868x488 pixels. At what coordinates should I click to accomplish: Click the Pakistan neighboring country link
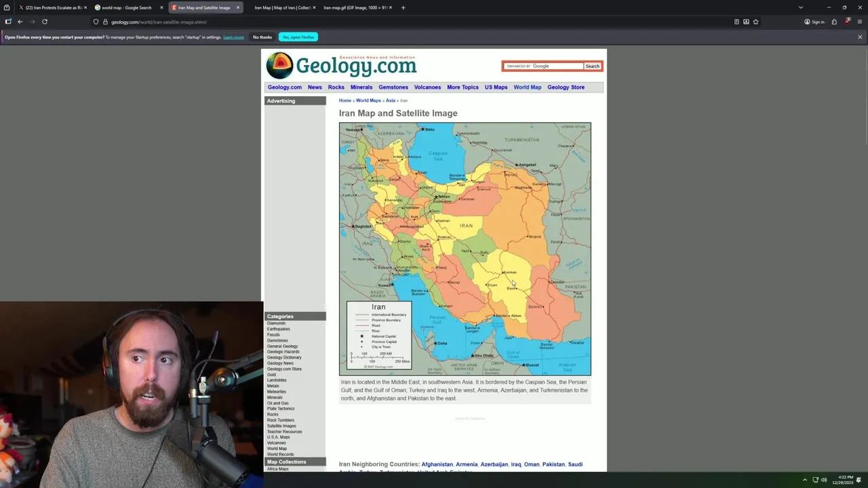point(553,464)
